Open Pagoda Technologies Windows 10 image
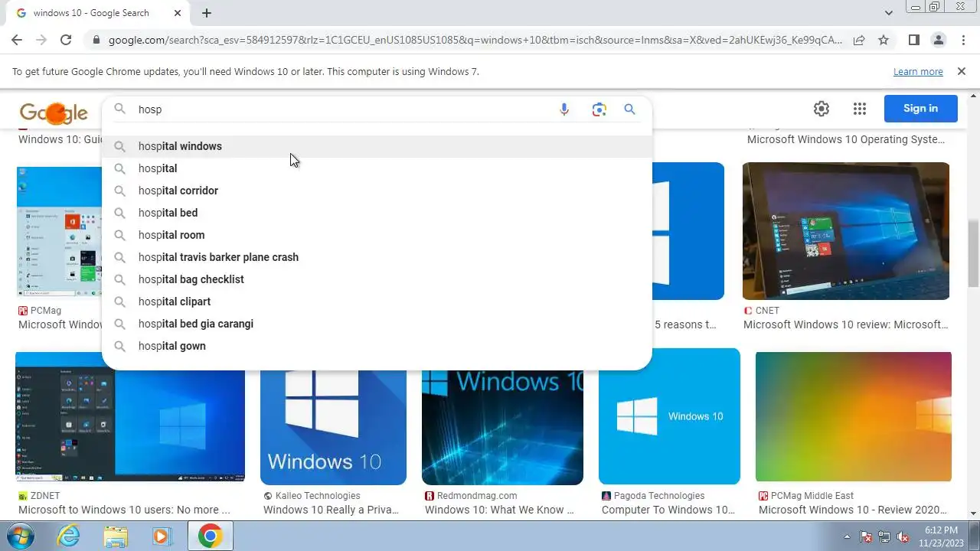 click(669, 417)
